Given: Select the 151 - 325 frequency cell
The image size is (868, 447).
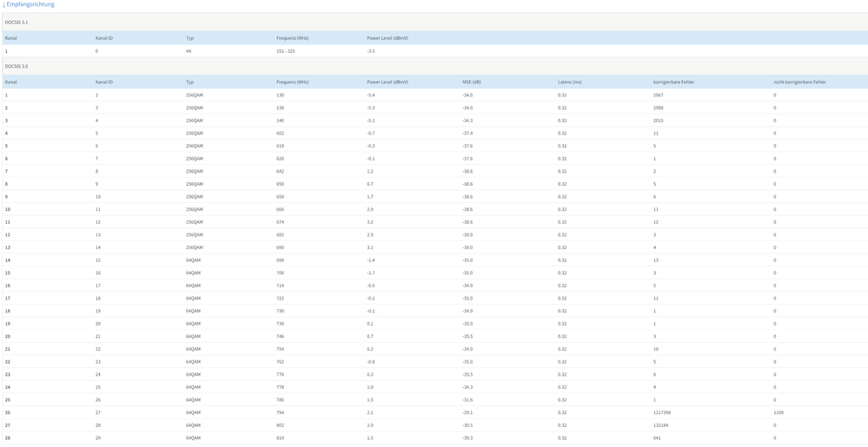Looking at the screenshot, I should coord(286,51).
